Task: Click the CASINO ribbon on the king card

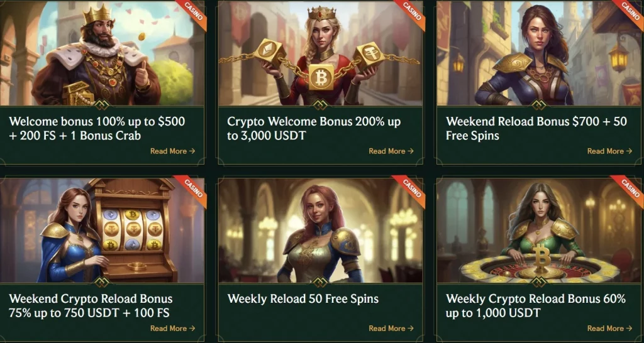Action: pyautogui.click(x=192, y=13)
